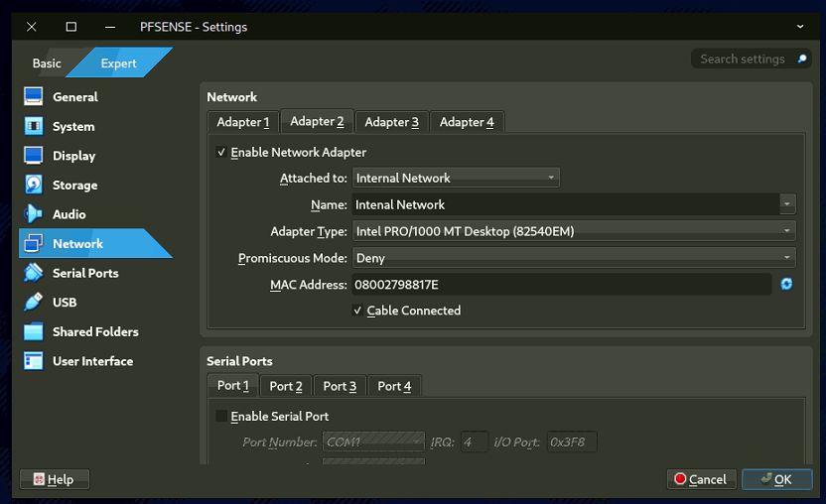The image size is (826, 504).
Task: Click the Cancel button
Action: (701, 479)
